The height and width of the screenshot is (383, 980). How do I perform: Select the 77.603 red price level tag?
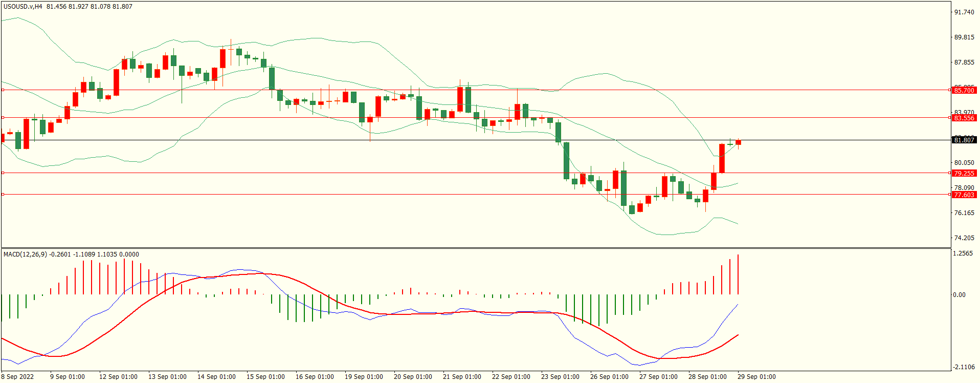964,195
